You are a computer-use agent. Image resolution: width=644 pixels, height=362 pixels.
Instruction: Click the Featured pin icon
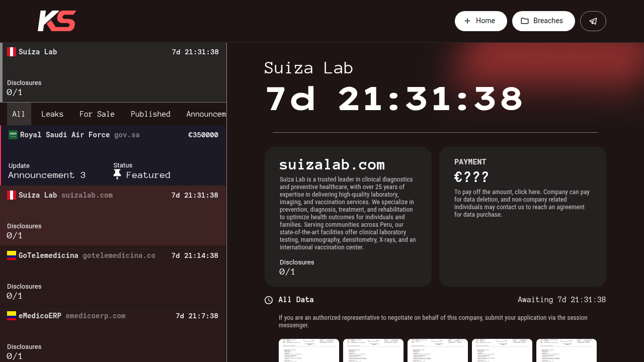coord(117,174)
